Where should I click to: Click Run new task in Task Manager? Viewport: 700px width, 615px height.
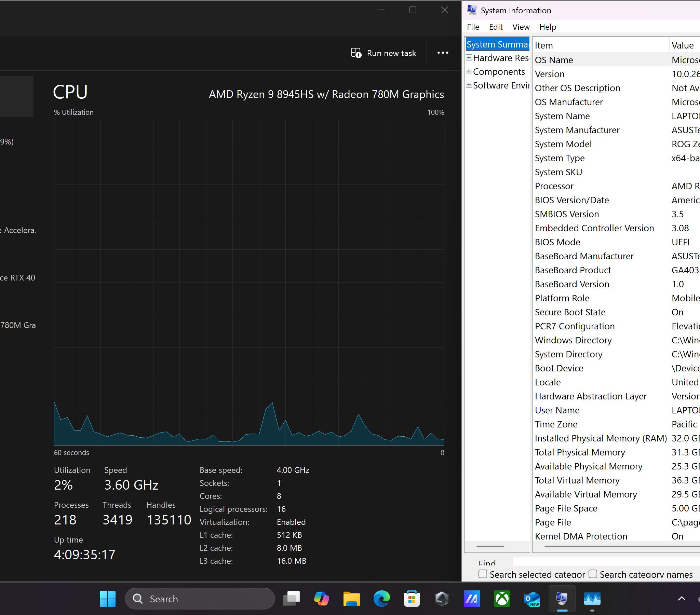coord(383,53)
